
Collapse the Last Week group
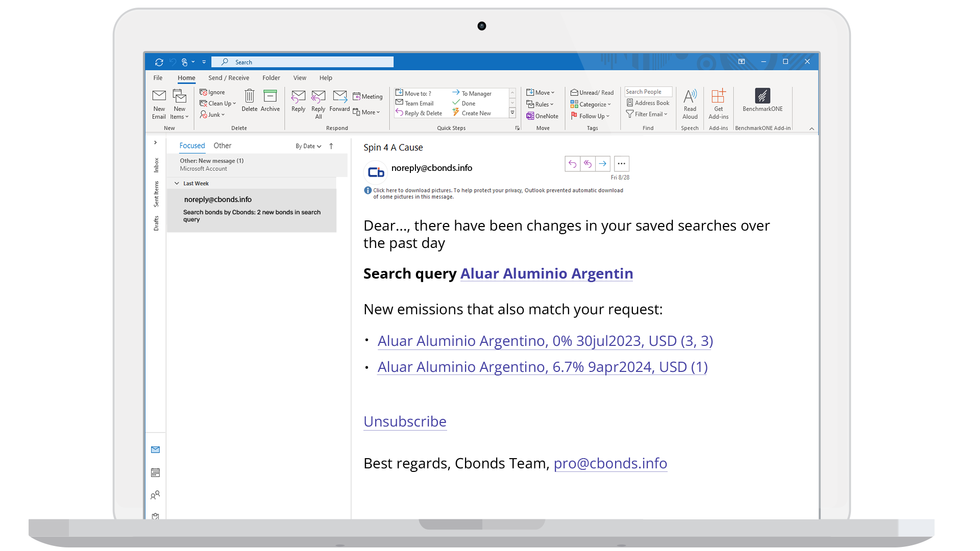pos(177,183)
